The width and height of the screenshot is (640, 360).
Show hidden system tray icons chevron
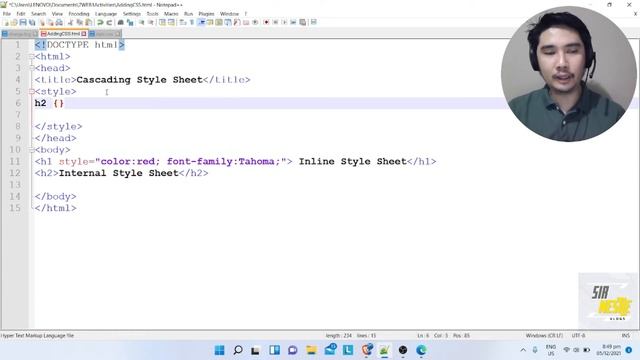point(523,350)
